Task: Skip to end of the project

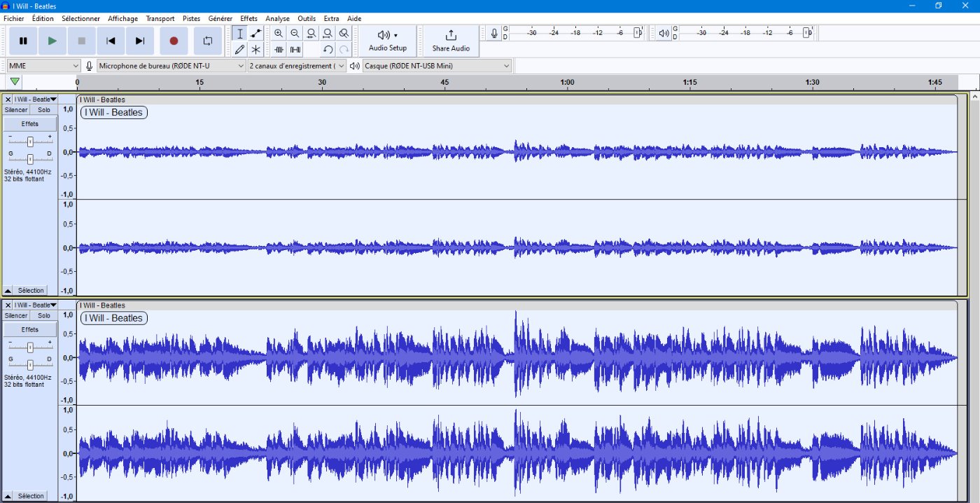Action: tap(140, 41)
